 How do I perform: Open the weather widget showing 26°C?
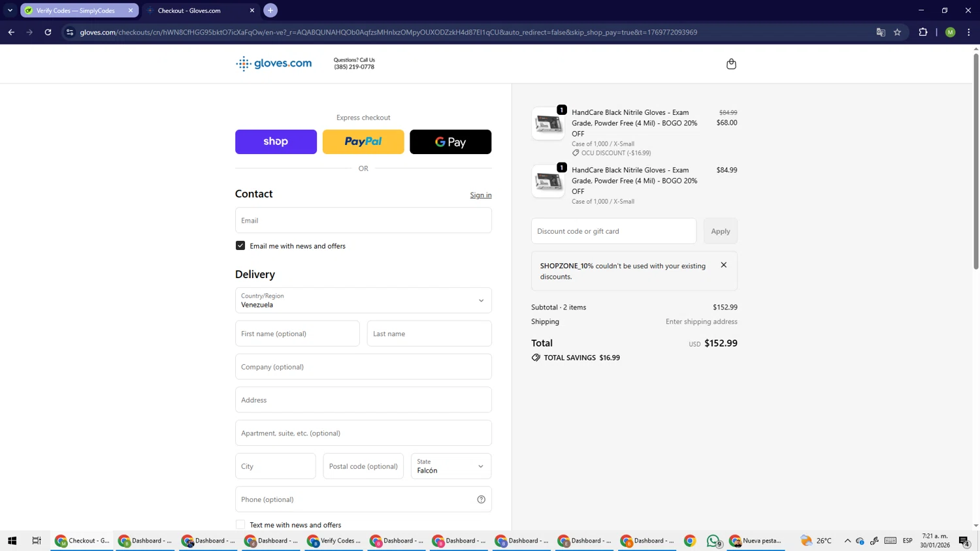816,541
